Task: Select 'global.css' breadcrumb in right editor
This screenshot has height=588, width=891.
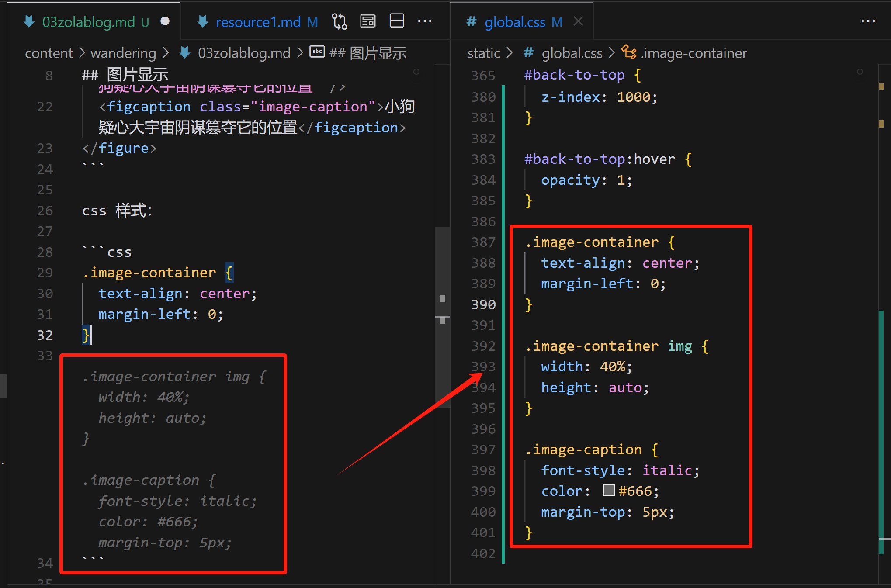Action: [x=572, y=53]
